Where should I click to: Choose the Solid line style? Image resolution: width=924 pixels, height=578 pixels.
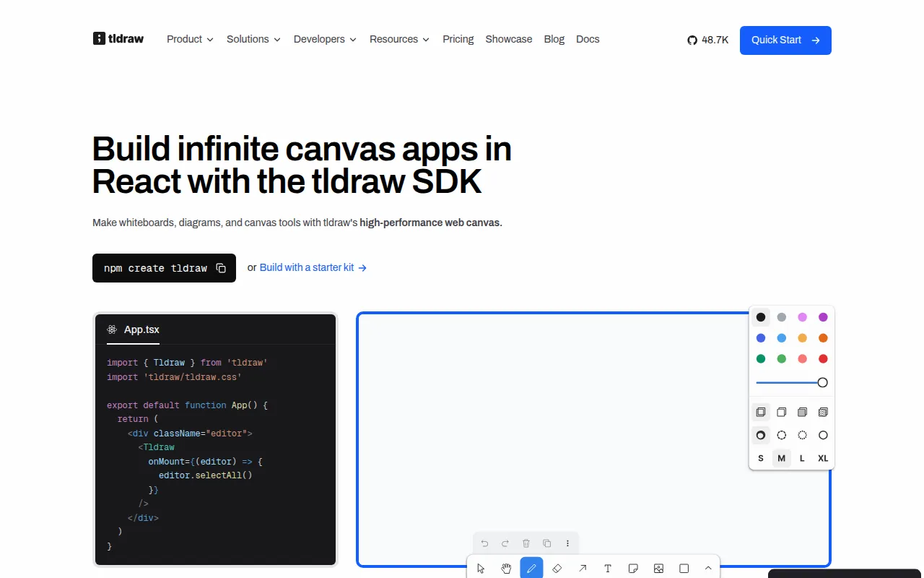coord(823,436)
